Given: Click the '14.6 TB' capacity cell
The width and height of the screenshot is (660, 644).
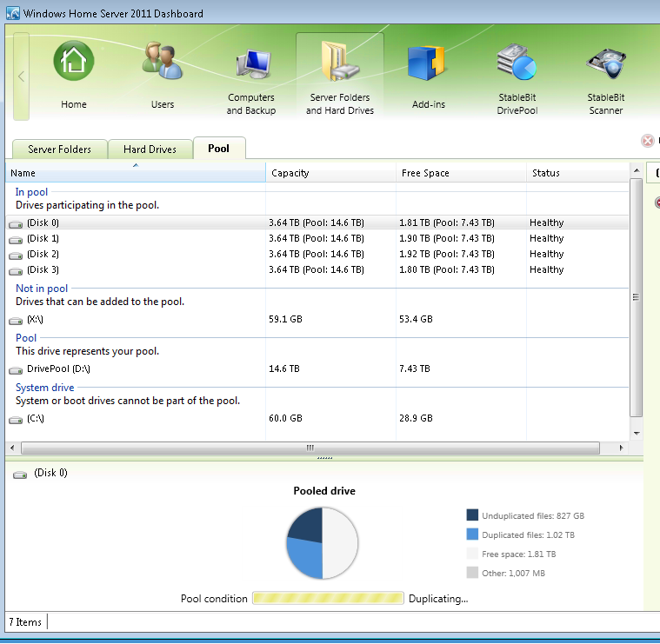Looking at the screenshot, I should 284,368.
